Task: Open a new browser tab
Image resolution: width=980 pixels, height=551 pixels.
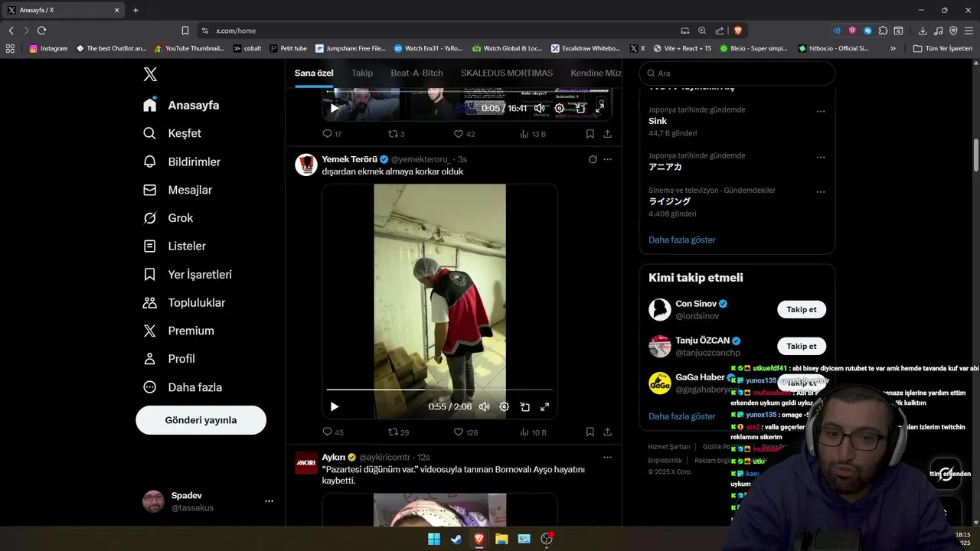Action: click(136, 10)
